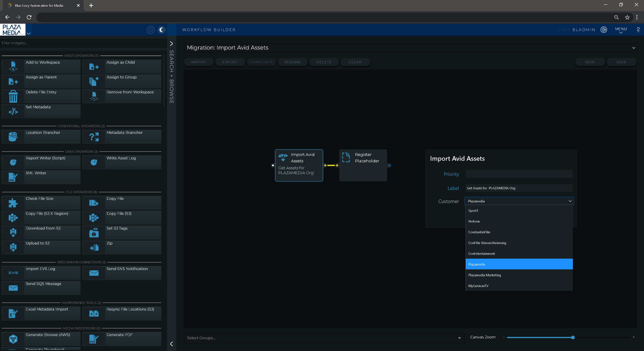644x351 pixels.
Task: Click the Location Brancher icon
Action: 13,137
